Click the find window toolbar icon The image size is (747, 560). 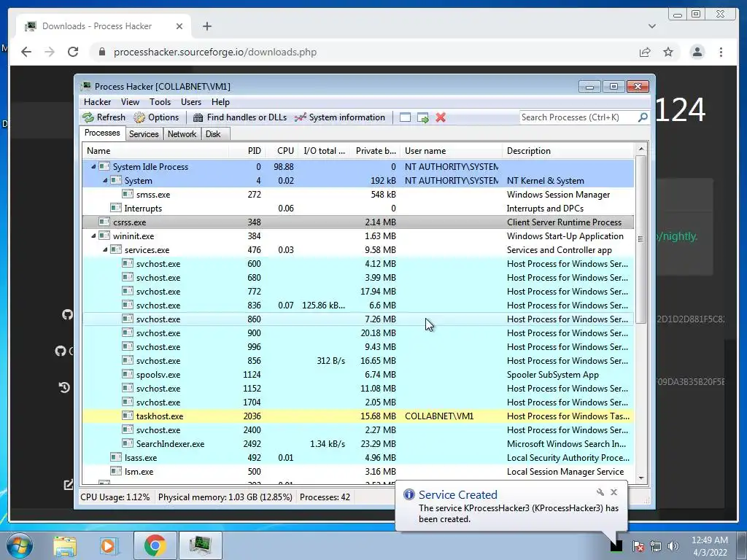pos(405,117)
